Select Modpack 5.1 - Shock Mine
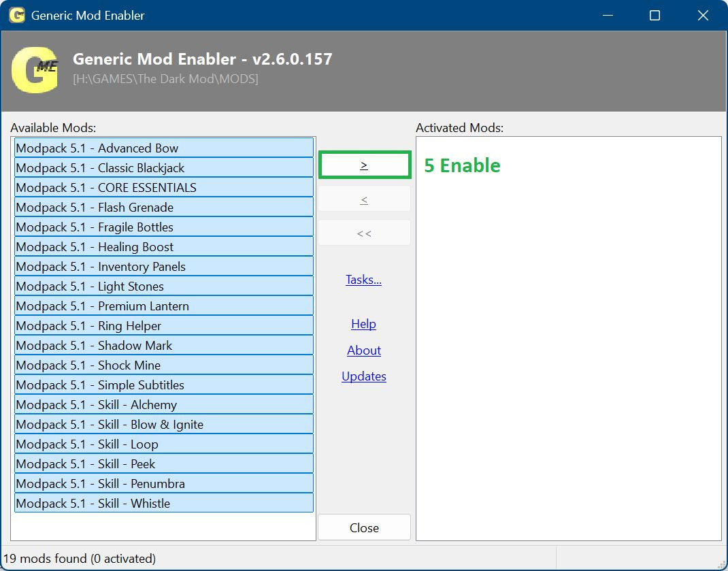The image size is (728, 571). (164, 365)
